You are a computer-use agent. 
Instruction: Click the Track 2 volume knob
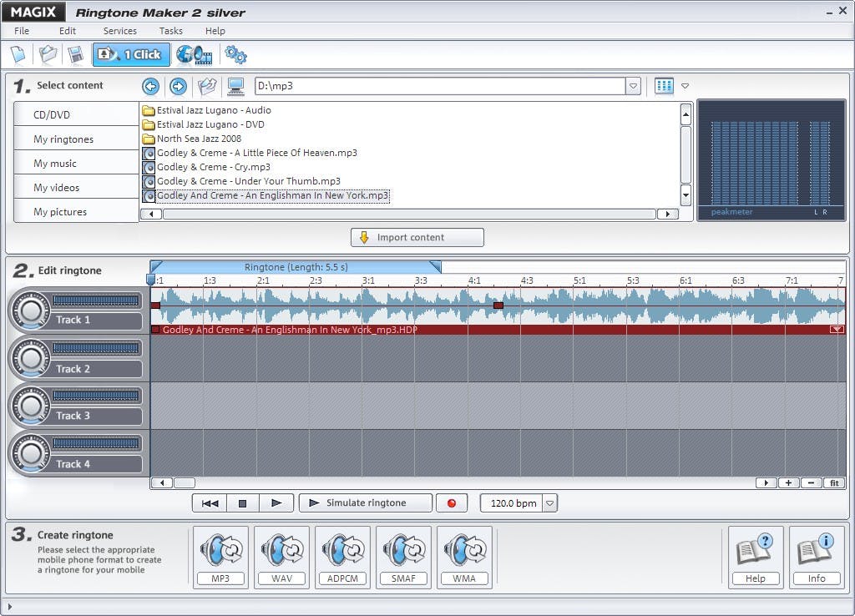31,358
